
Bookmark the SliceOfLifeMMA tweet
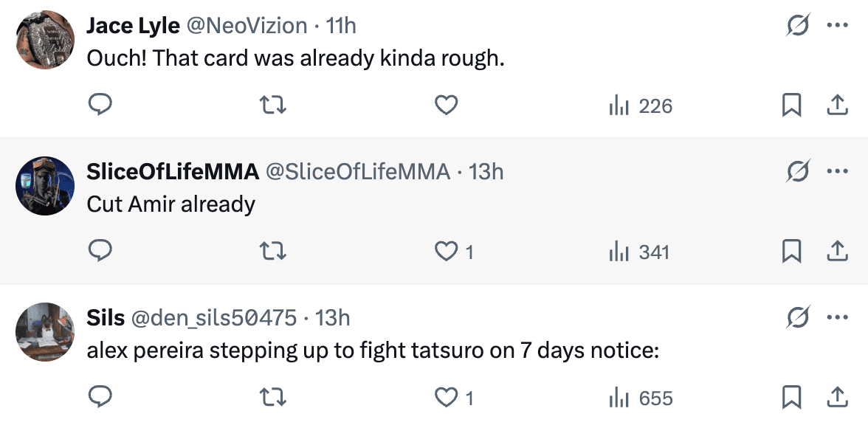coord(791,252)
